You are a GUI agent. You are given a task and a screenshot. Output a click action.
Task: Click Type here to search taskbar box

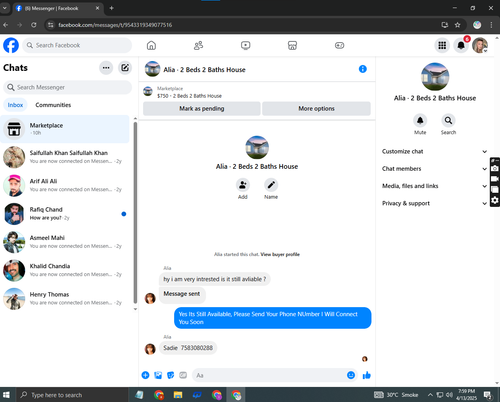tap(71, 395)
